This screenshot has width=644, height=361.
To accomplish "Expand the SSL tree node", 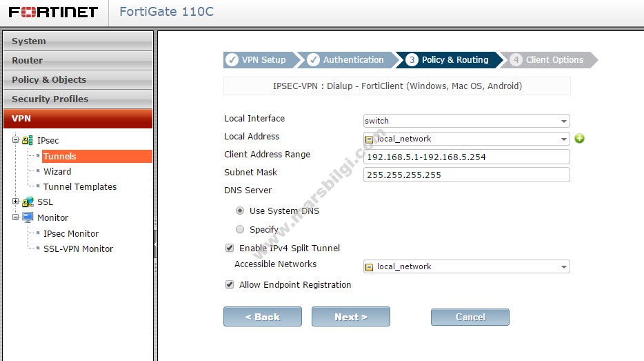I will (x=16, y=202).
